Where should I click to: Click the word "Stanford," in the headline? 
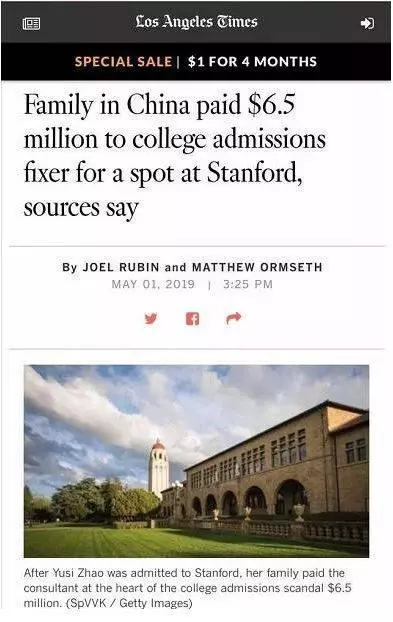[x=255, y=173]
